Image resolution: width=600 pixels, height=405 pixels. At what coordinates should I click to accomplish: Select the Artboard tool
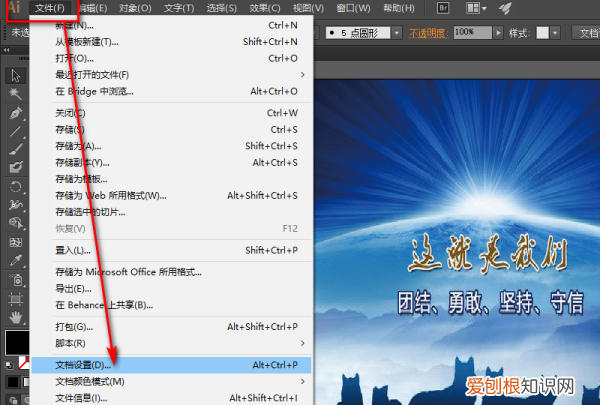coord(16,299)
